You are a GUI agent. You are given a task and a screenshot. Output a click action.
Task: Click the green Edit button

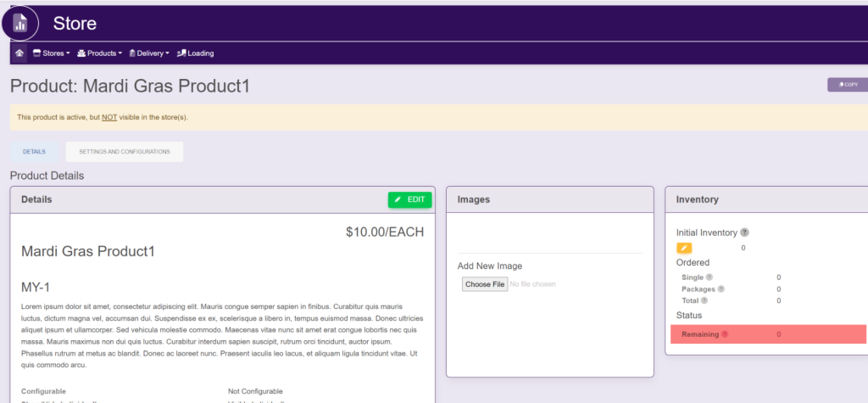point(409,199)
